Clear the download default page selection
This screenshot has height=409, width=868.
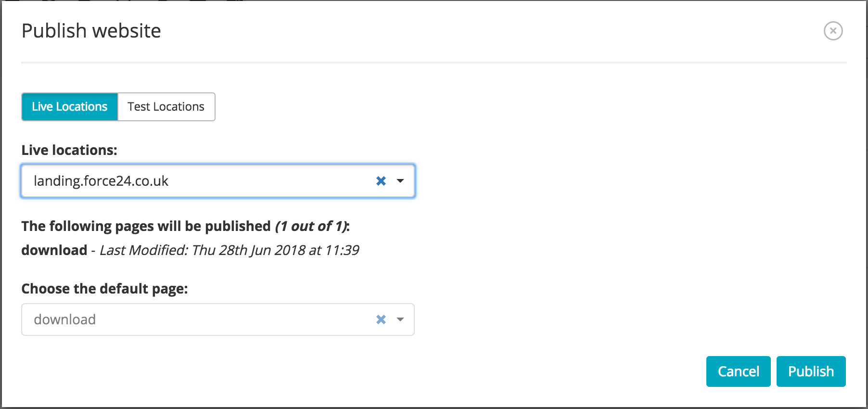[381, 320]
